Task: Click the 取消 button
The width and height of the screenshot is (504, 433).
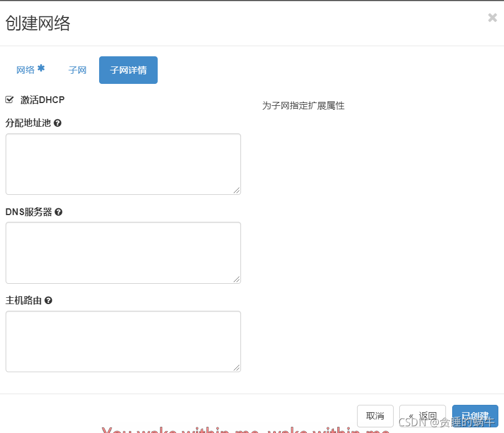Action: tap(375, 416)
